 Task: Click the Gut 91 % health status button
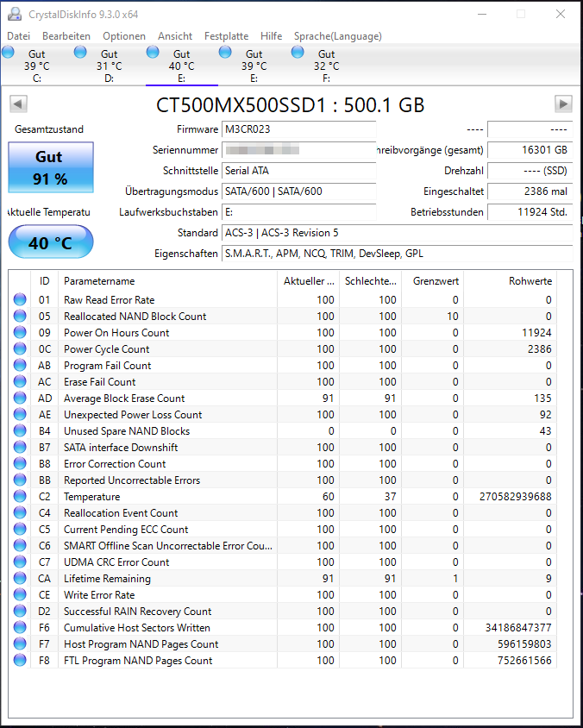(51, 167)
